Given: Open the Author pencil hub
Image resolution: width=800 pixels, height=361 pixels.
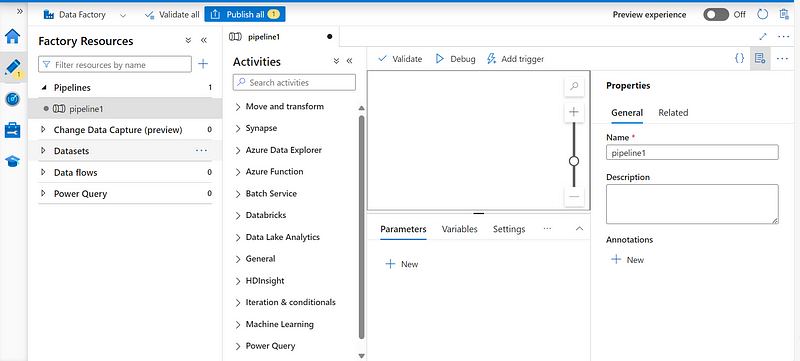Looking at the screenshot, I should (12, 68).
